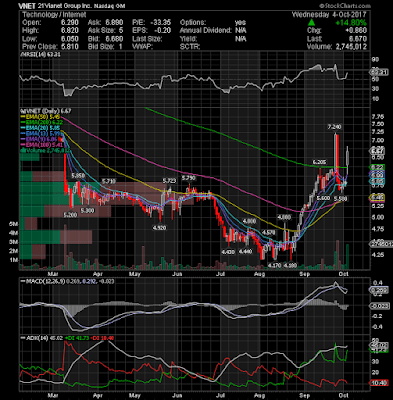Click the 5.710 price annotation
The image size is (393, 400).
(x=109, y=181)
